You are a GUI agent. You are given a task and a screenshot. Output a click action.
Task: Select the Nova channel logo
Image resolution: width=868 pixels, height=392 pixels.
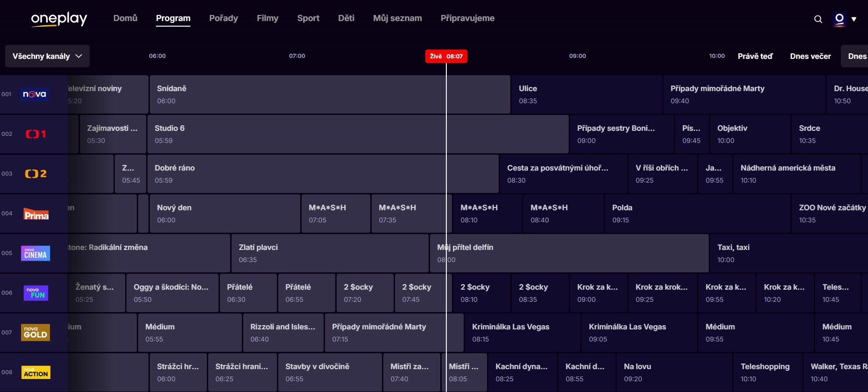[35, 94]
